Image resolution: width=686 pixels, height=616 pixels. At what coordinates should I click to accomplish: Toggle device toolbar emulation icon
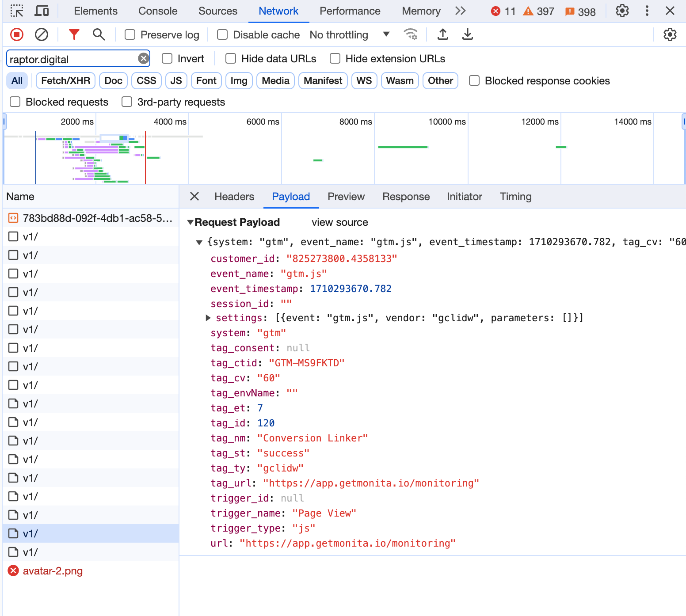point(42,11)
